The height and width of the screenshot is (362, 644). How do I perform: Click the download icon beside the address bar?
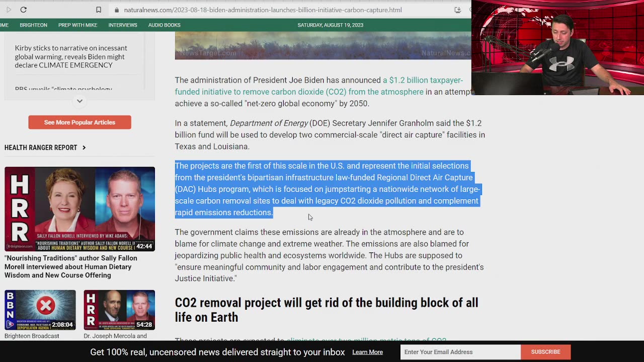pyautogui.click(x=457, y=10)
